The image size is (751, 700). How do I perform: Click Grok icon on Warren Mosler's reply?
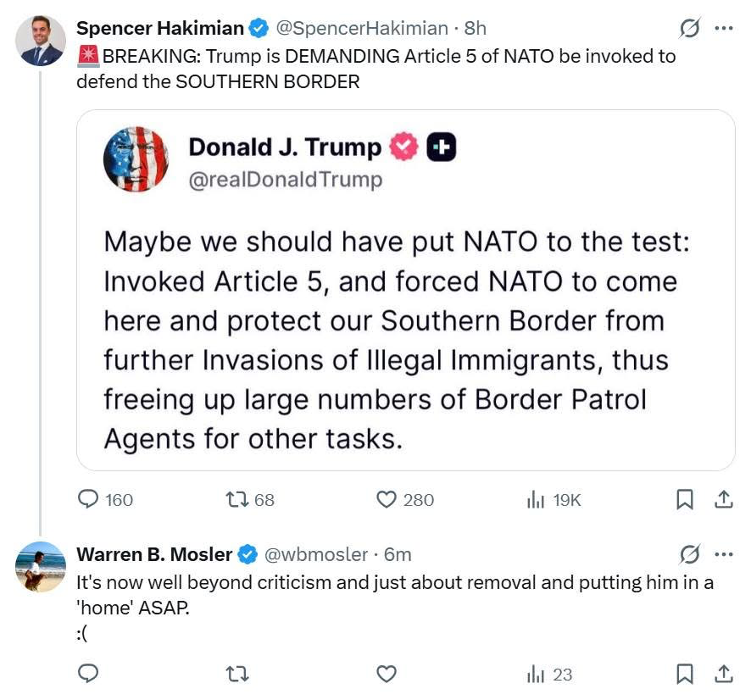690,554
